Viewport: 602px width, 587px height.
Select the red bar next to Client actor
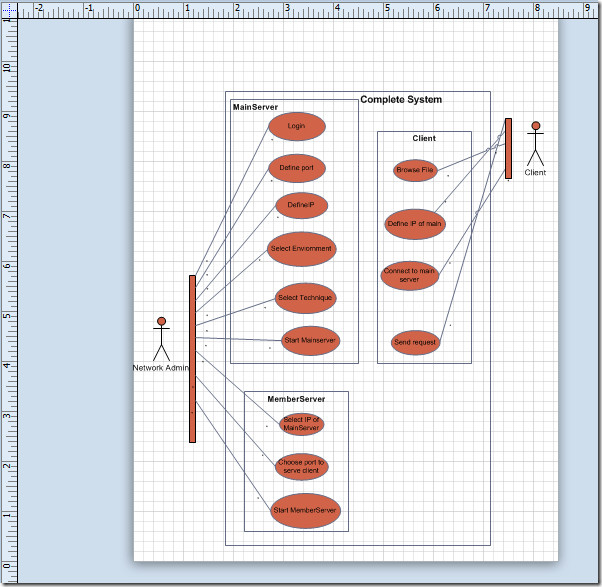508,148
